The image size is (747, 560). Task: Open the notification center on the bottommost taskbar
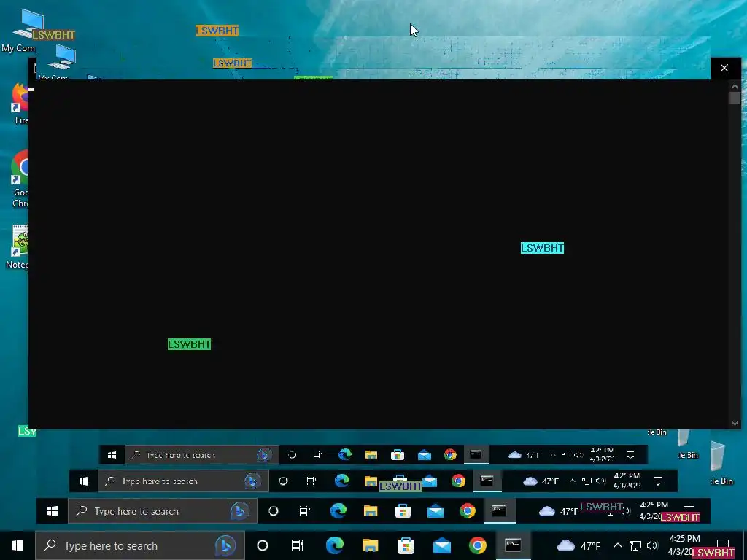click(723, 544)
